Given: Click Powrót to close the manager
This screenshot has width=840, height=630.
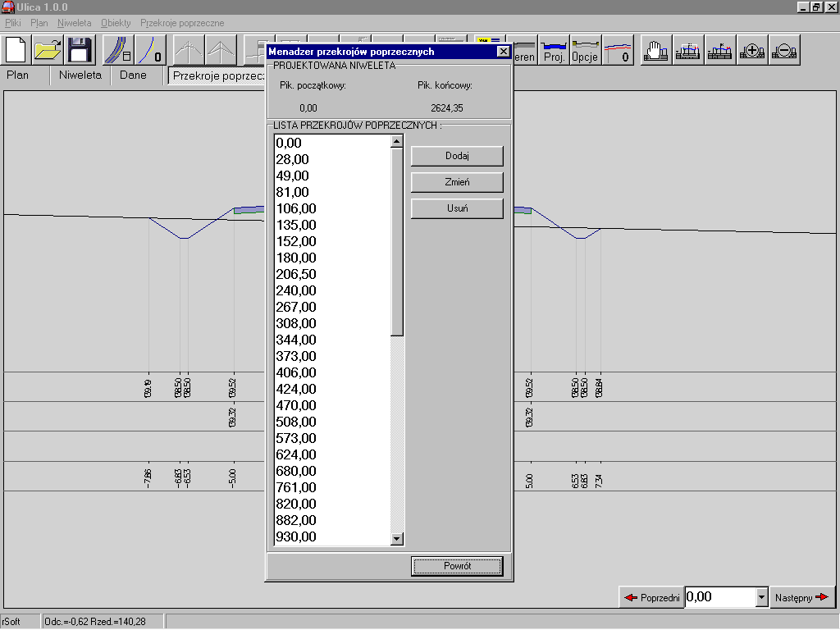Looking at the screenshot, I should [x=457, y=566].
